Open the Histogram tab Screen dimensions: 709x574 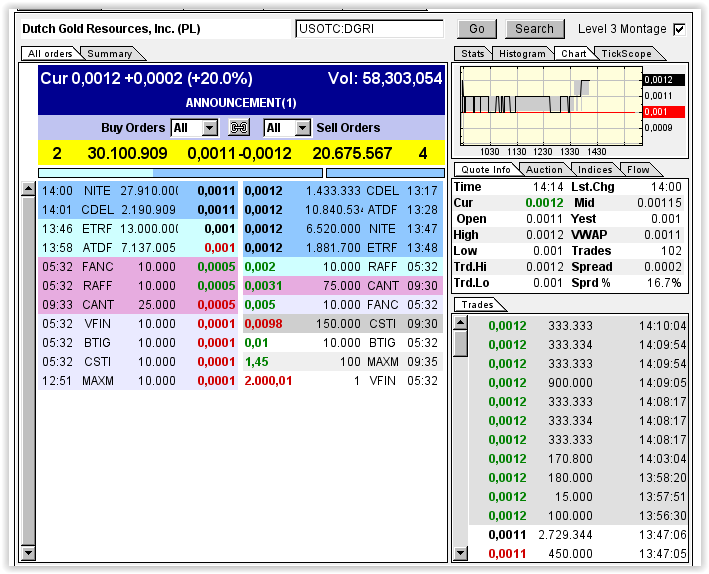pyautogui.click(x=522, y=54)
